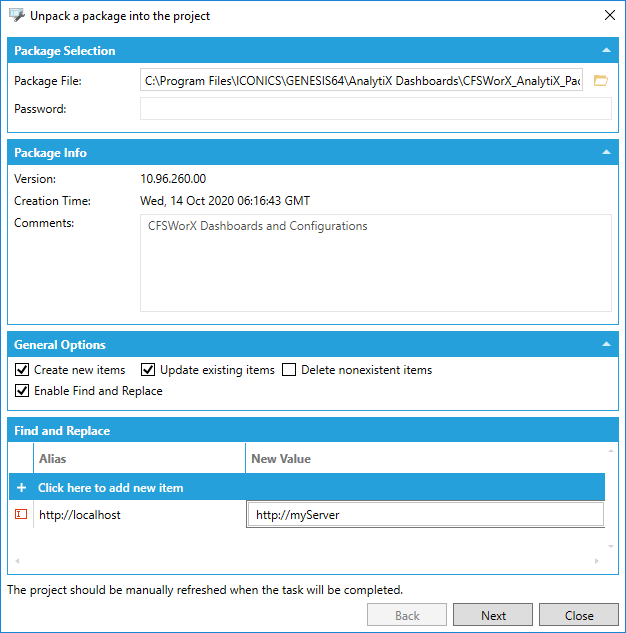626x633 pixels.
Task: Enable Delete nonexistent items option
Action: point(289,370)
